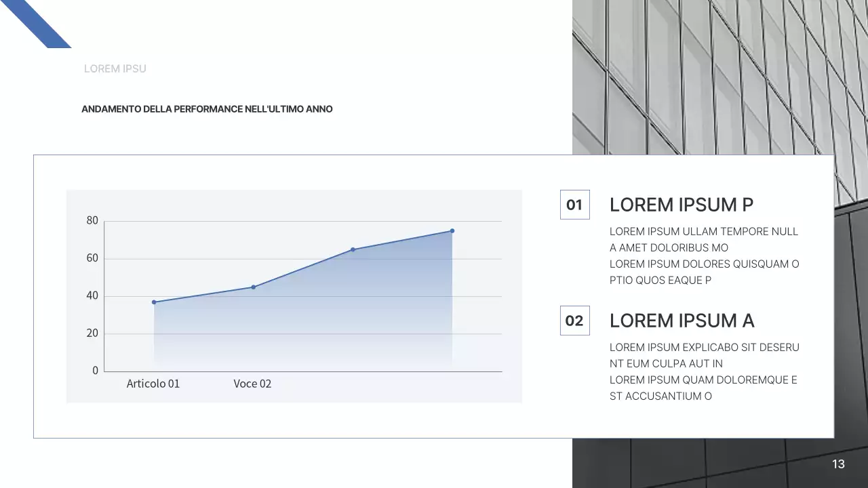
Task: Click the '80' value on the y-axis
Action: tap(92, 220)
